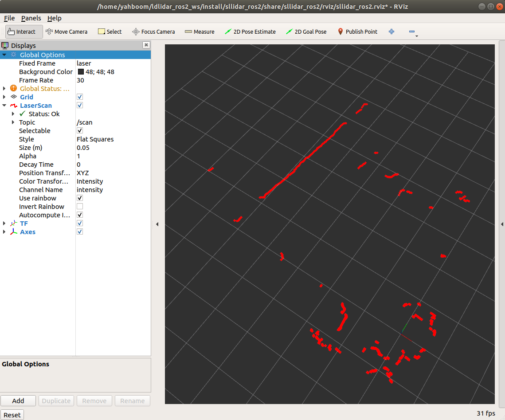Image resolution: width=505 pixels, height=420 pixels.
Task: Expand the Global Status item
Action: pyautogui.click(x=4, y=89)
